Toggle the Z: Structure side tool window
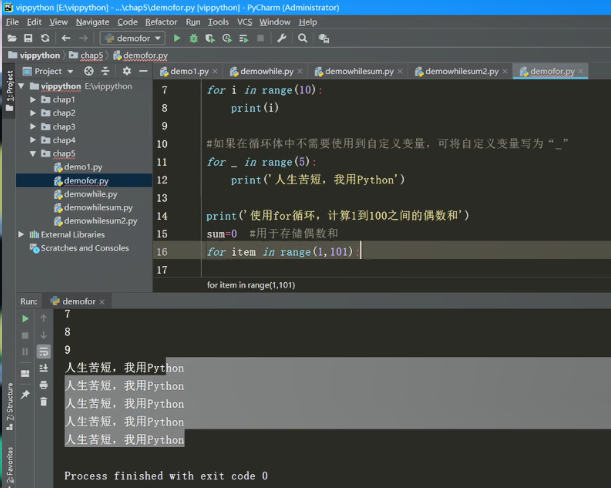Viewport: 611px width, 488px height. tap(9, 406)
